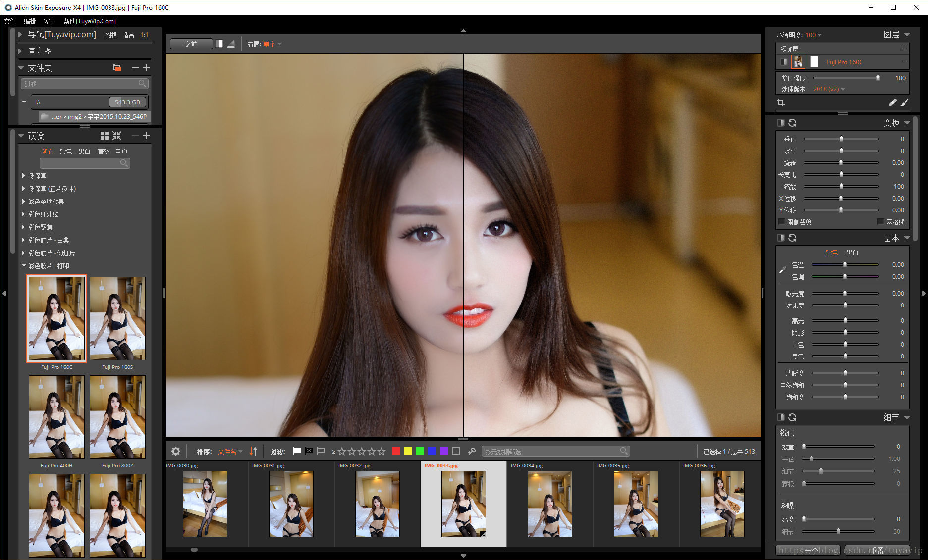This screenshot has width=928, height=560.
Task: Click the white balance eyedropper icon
Action: (782, 270)
